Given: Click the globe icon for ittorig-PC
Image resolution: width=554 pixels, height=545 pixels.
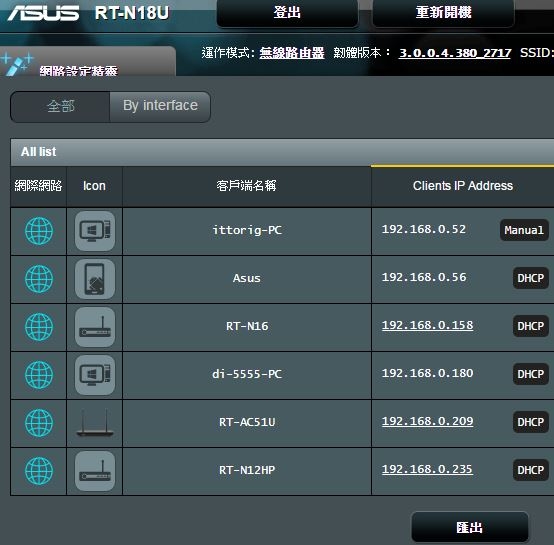Looking at the screenshot, I should coord(39,231).
